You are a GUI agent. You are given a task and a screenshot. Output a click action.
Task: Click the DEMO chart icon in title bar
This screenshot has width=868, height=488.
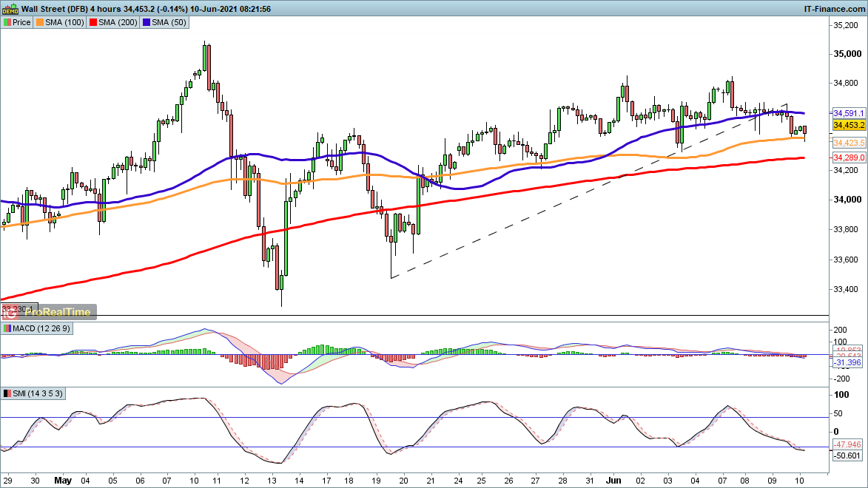(10, 9)
